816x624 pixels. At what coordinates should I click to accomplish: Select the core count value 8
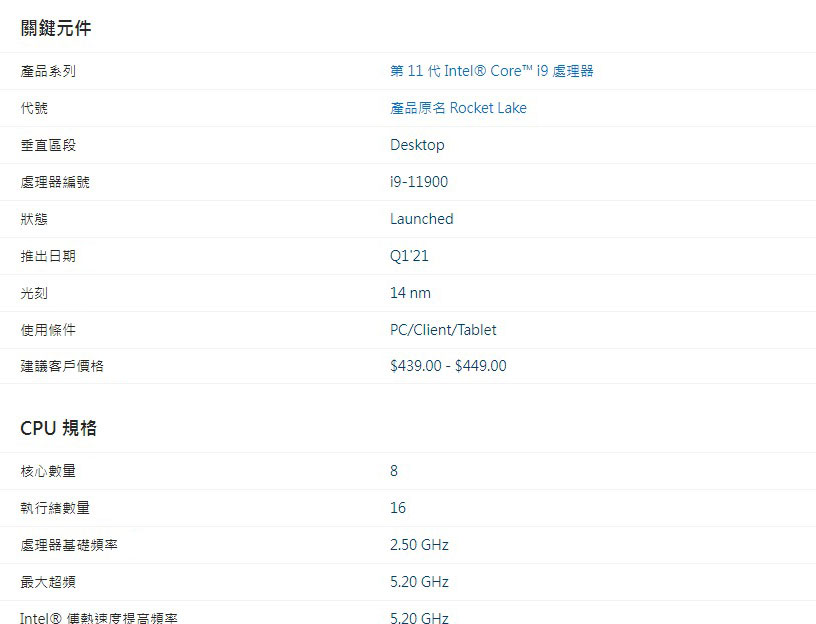click(x=394, y=470)
